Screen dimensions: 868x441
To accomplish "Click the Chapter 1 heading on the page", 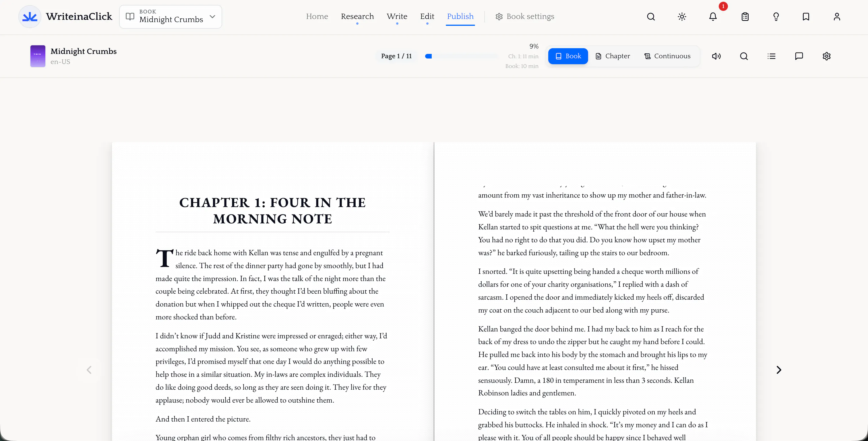I will [x=272, y=210].
